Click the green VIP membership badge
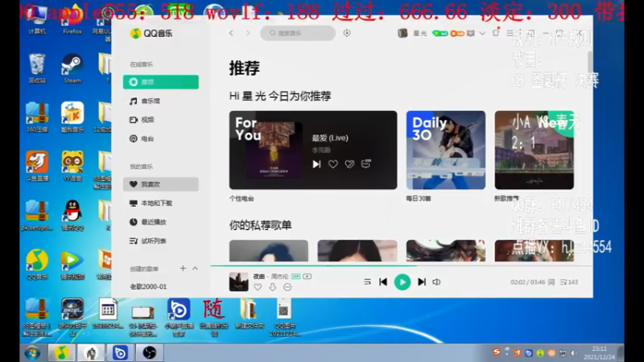The image size is (644, 362). click(440, 33)
